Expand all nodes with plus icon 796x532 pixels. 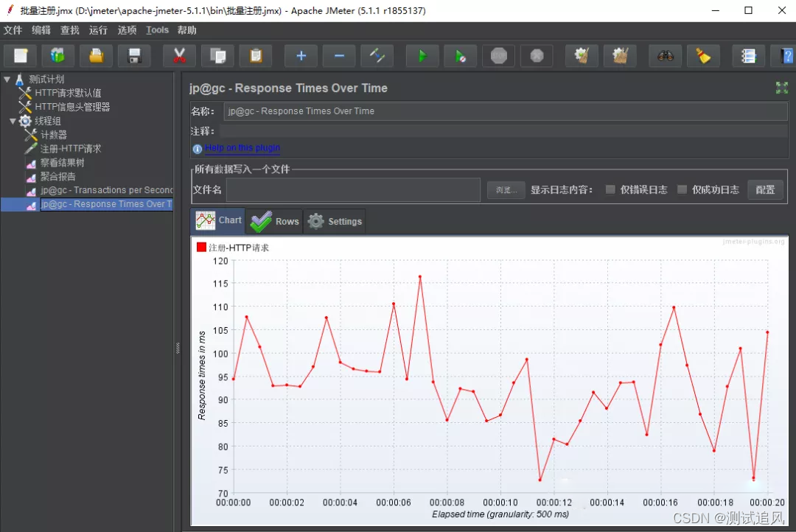pos(301,56)
